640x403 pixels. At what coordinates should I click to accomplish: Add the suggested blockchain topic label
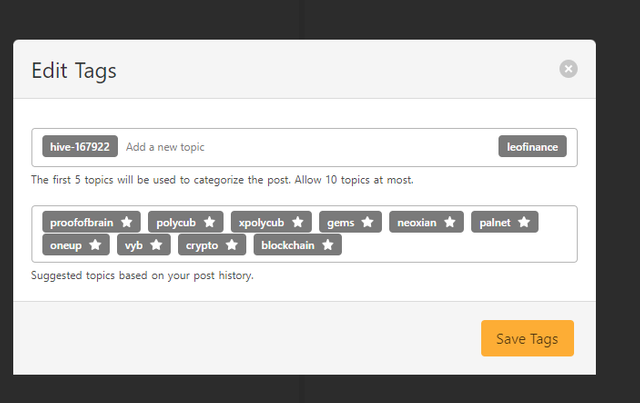tap(288, 245)
